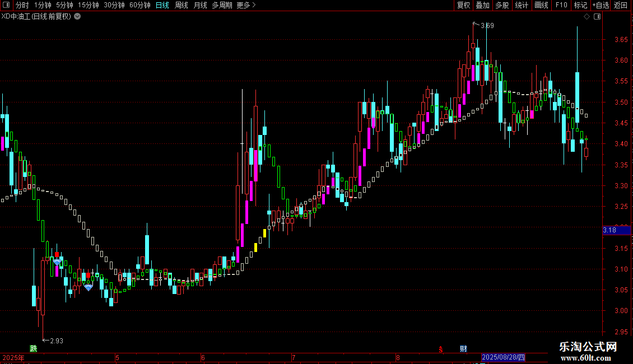Screen dimensions: 633x364
Task: Click the lower blue diamond signal icon
Action: (x=88, y=287)
